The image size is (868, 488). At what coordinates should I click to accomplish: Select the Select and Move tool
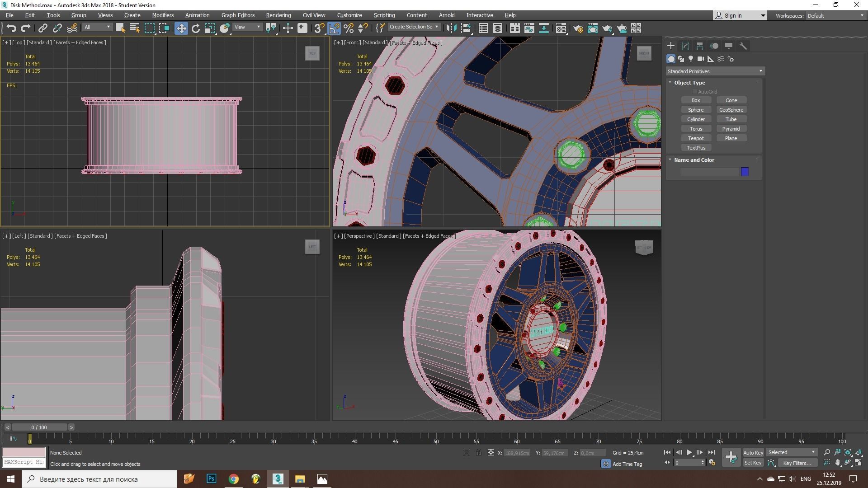181,28
